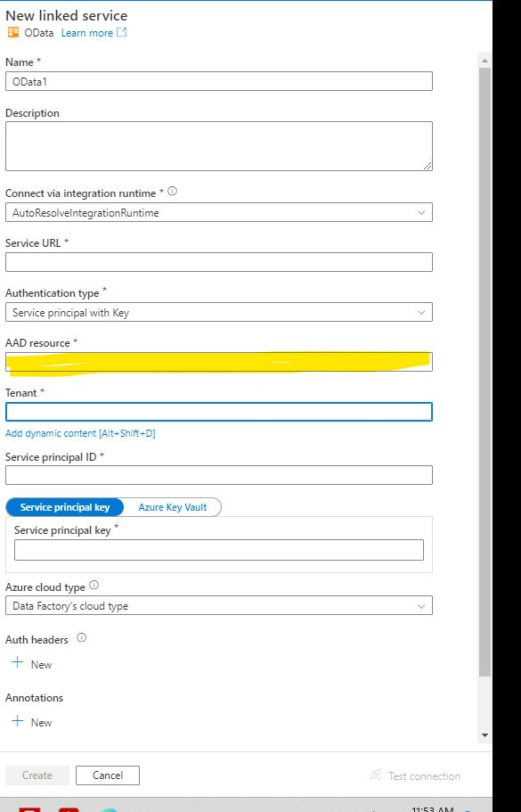Click the Test connection plug icon
This screenshot has height=812, width=521.
376,775
